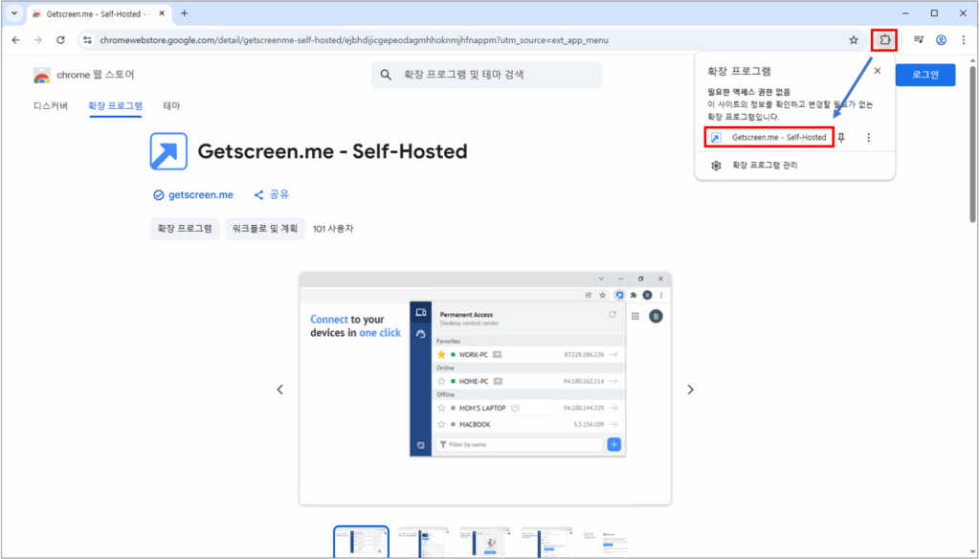Show previous screenshot with left chevron

click(x=280, y=390)
